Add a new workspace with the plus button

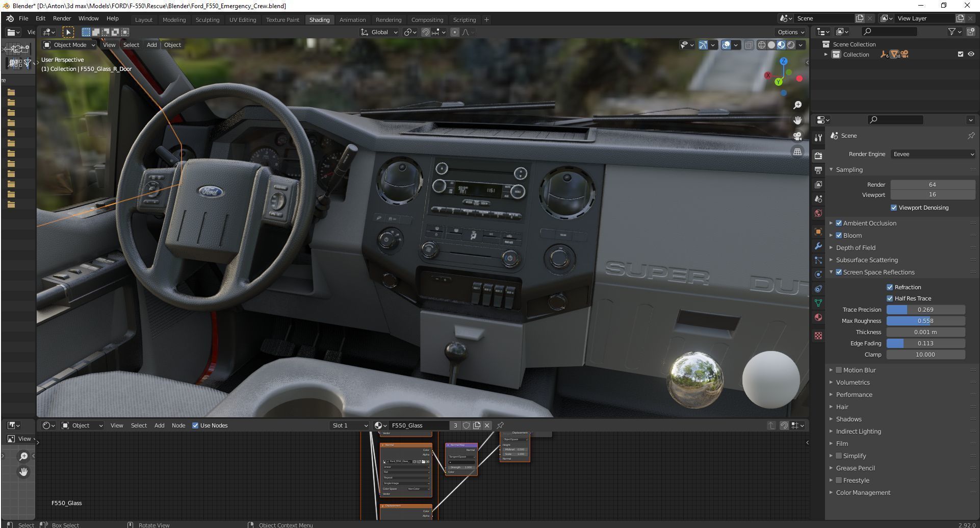[x=486, y=20]
